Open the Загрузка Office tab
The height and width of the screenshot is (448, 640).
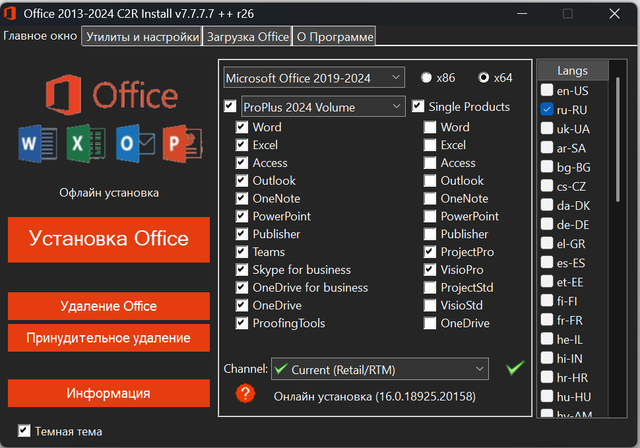coord(248,36)
